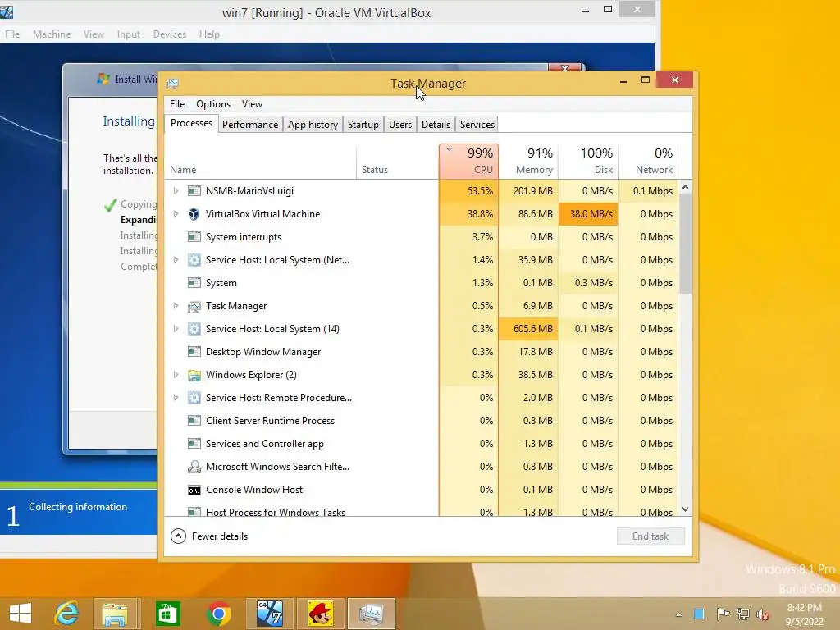
Task: Click the Microsoft Windows Search Filter icon
Action: 194,467
